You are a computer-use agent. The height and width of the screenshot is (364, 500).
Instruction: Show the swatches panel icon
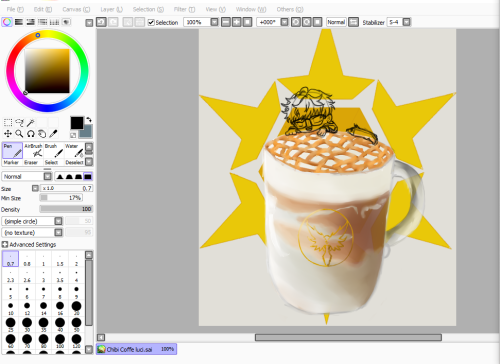(54, 22)
